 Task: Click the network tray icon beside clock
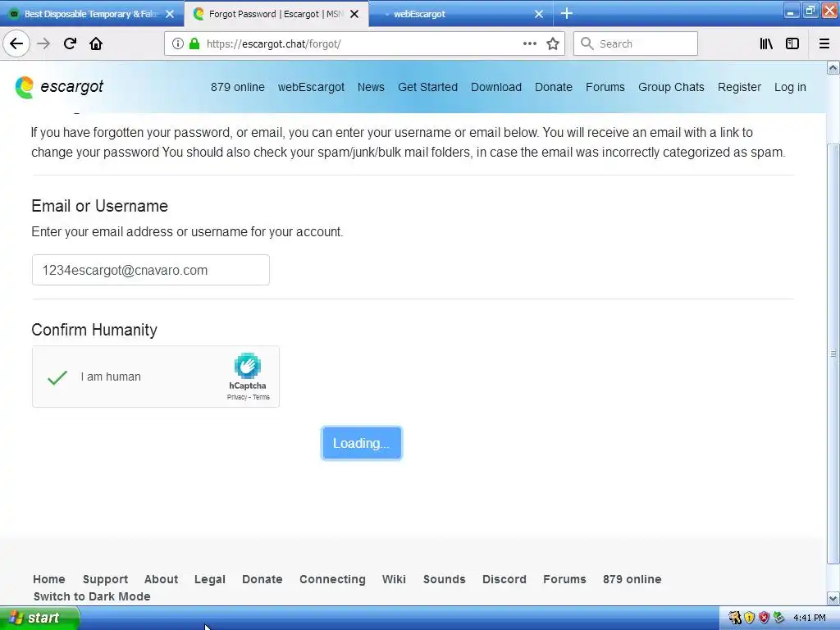(x=779, y=618)
